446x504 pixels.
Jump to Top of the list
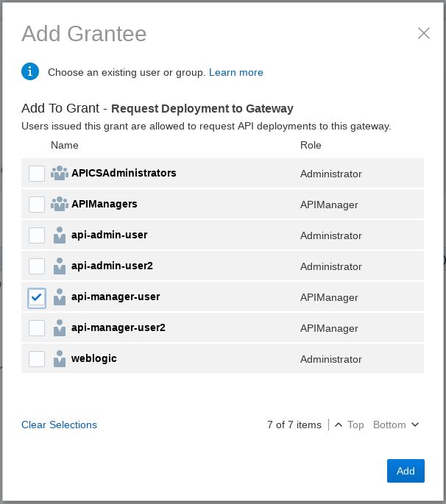tap(350, 425)
